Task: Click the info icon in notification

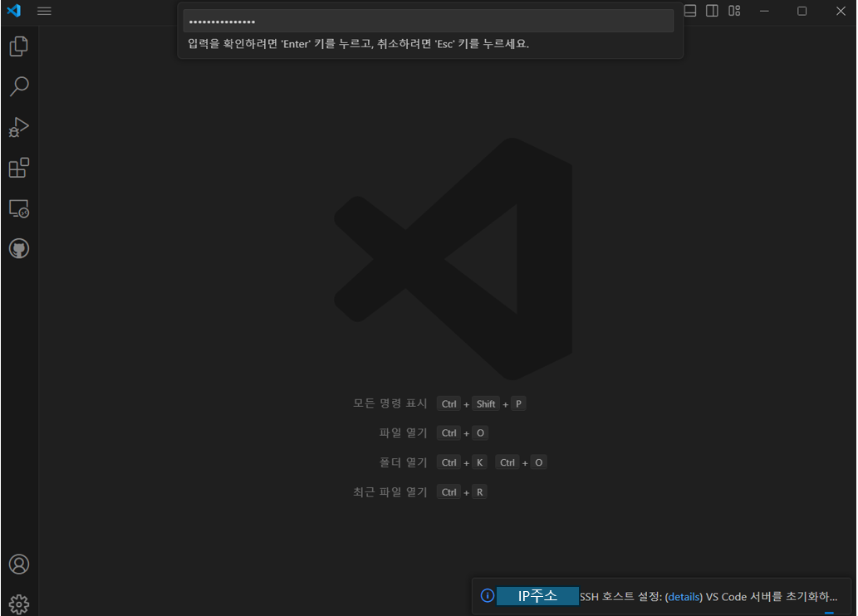Action: (488, 596)
